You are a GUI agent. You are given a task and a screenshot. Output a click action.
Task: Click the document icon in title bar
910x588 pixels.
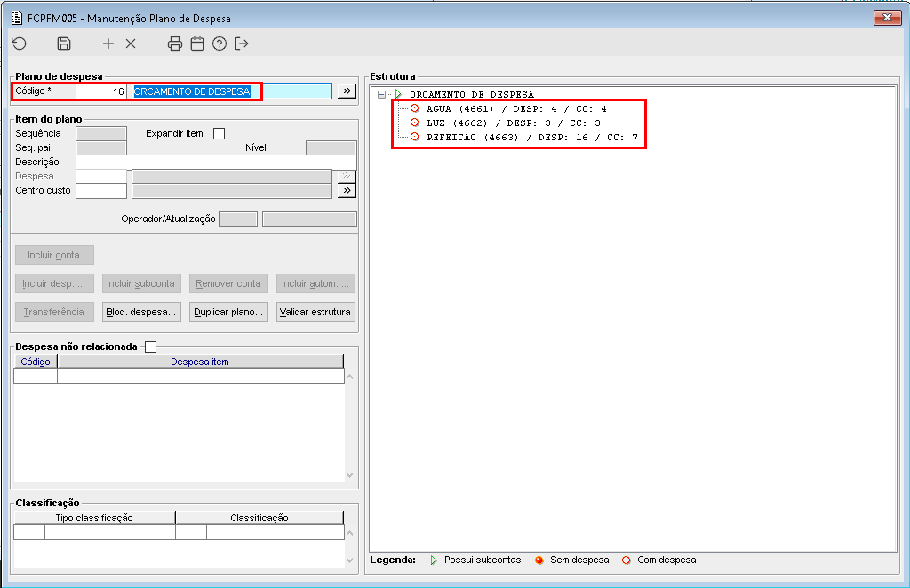pyautogui.click(x=17, y=18)
